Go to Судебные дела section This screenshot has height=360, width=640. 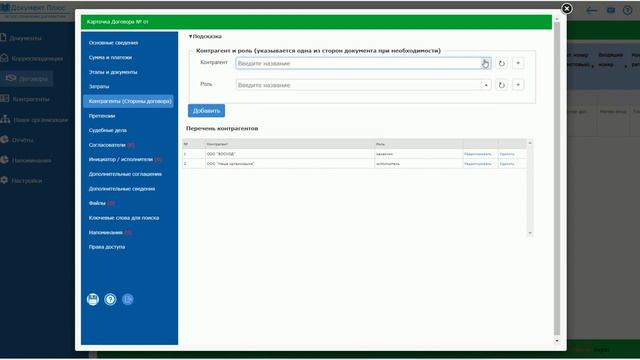pyautogui.click(x=108, y=130)
